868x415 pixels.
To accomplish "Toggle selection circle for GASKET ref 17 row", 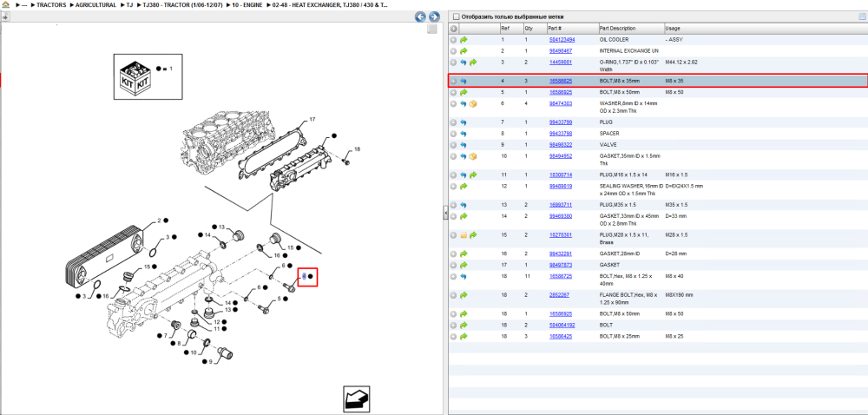I will (x=454, y=265).
